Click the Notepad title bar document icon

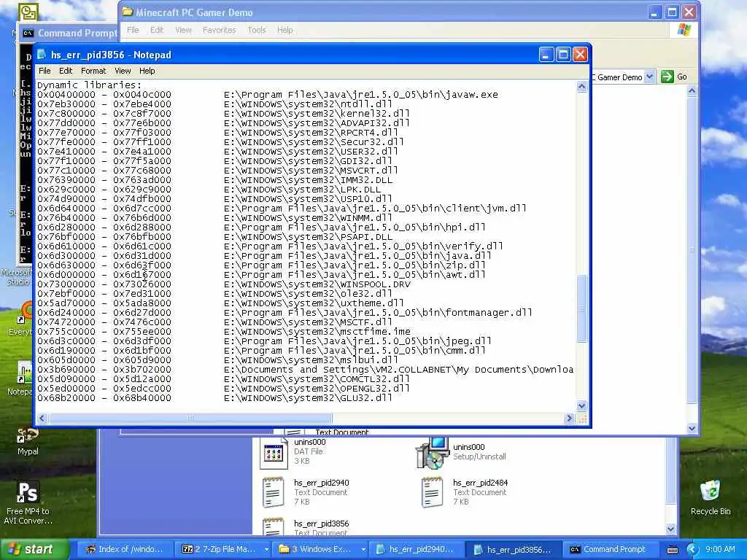point(42,54)
